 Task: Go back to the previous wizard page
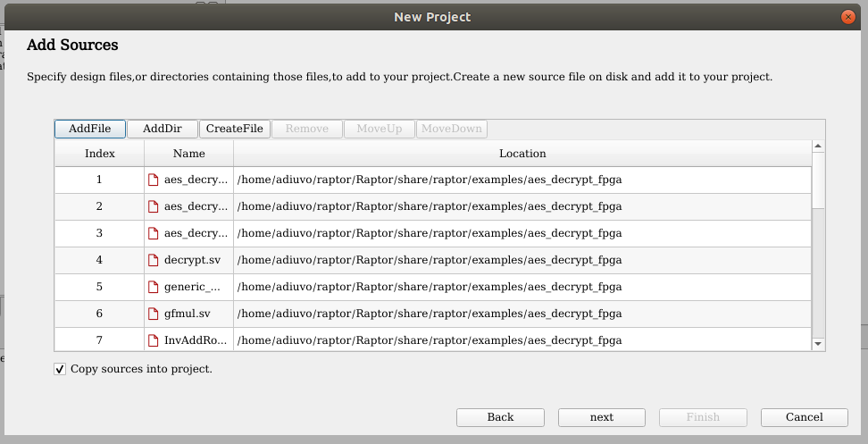pyautogui.click(x=500, y=417)
